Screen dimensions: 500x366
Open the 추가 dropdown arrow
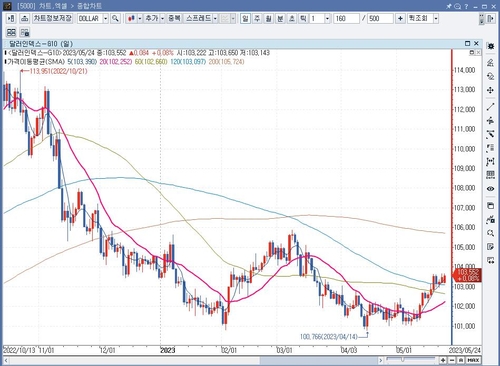pyautogui.click(x=163, y=18)
